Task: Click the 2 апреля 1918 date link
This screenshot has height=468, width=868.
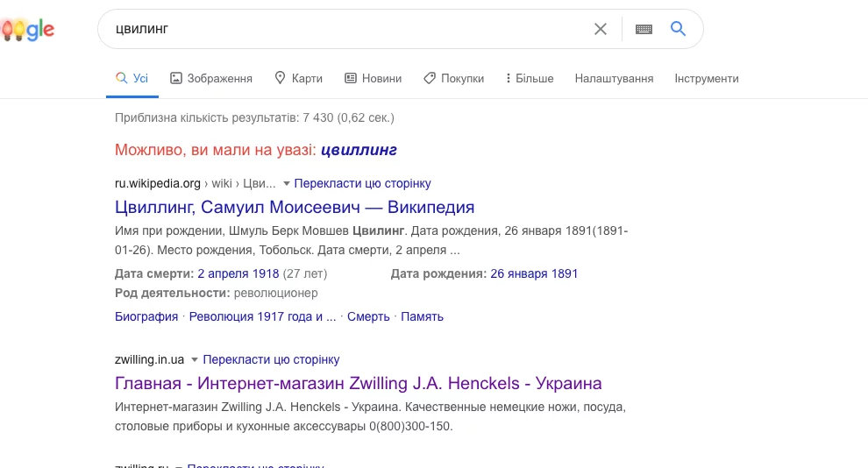Action: pos(238,273)
